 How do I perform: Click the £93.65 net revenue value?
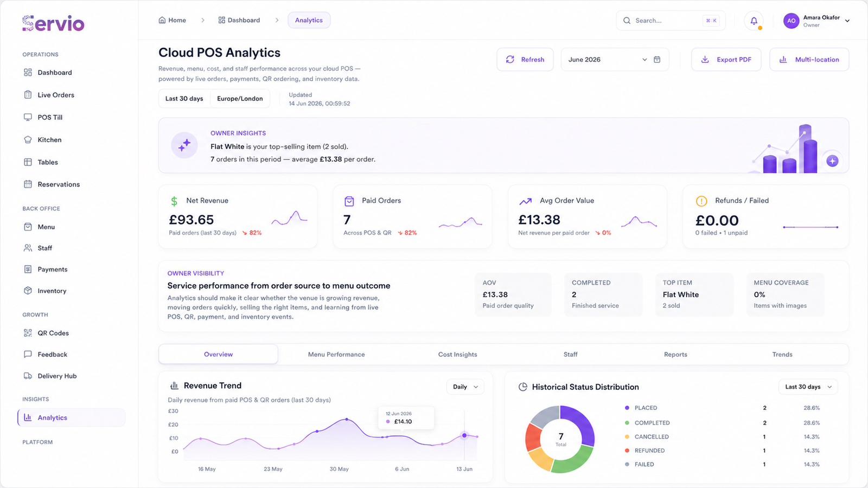[x=192, y=220]
